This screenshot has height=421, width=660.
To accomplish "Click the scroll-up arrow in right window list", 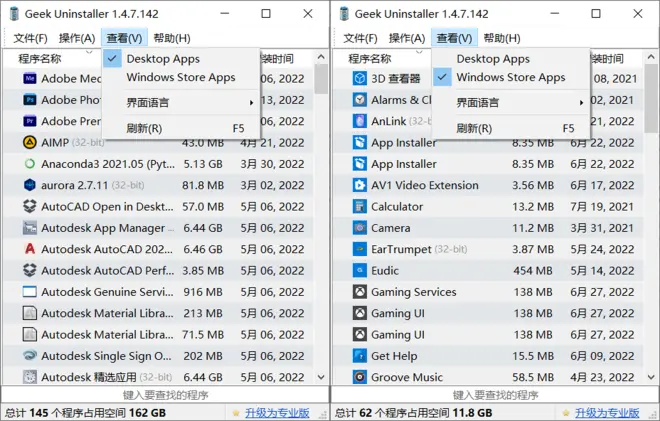I will click(x=651, y=57).
